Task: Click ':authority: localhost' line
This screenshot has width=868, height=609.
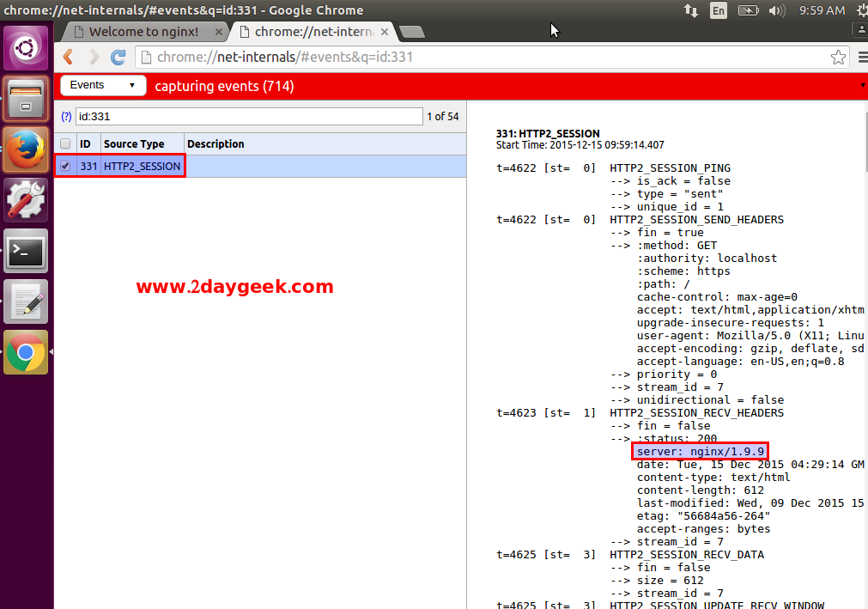Action: click(707, 258)
